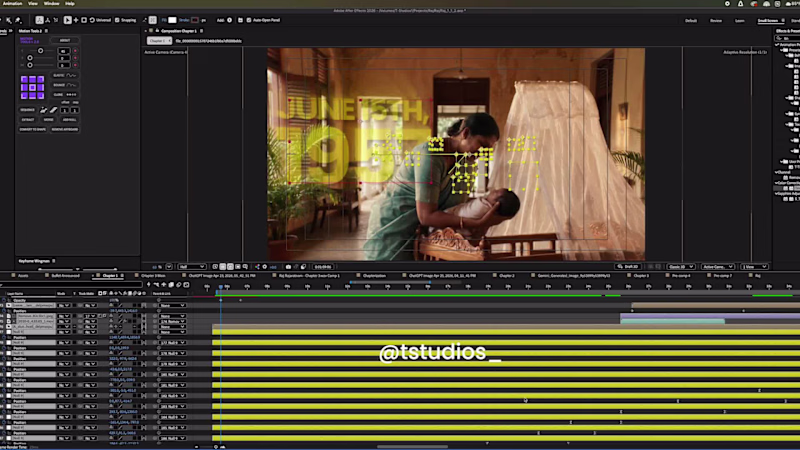Open the Help menu
Viewport: 800px width, 450px height.
pyautogui.click(x=70, y=4)
